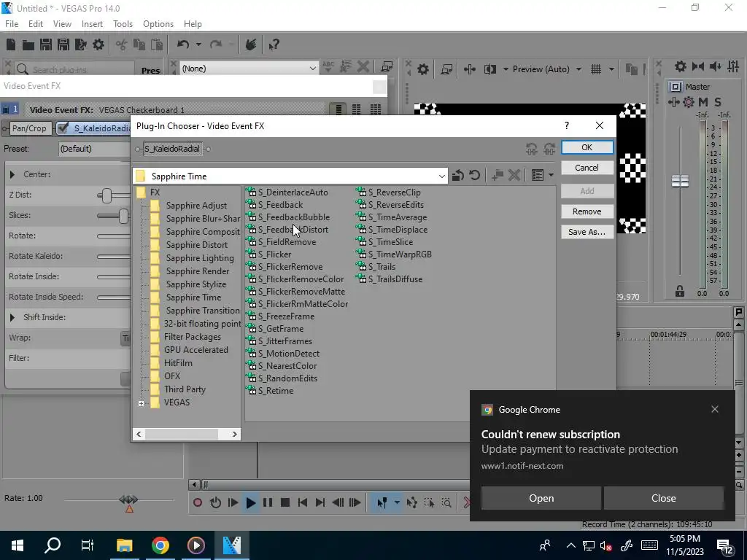
Task: Adjust the Slices slider handle
Action: point(123,216)
